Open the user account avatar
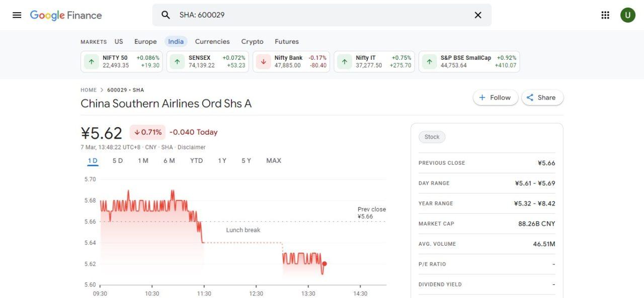This screenshot has height=298, width=644. (x=627, y=15)
